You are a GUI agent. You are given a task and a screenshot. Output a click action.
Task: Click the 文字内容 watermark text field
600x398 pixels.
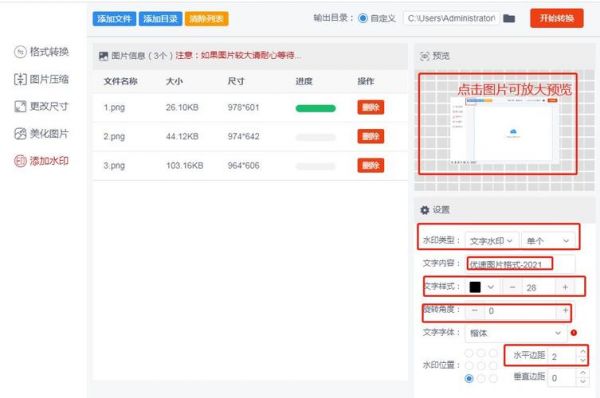click(x=520, y=264)
